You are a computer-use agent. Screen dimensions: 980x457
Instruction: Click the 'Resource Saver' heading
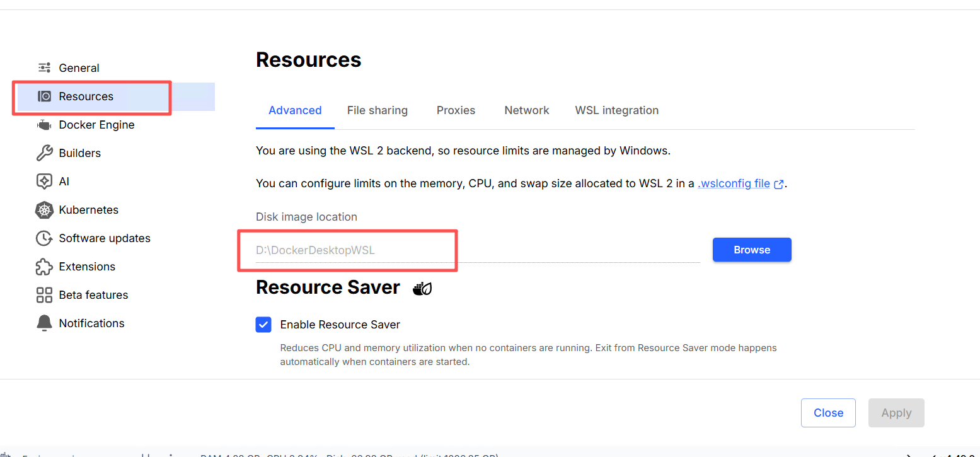(x=328, y=287)
